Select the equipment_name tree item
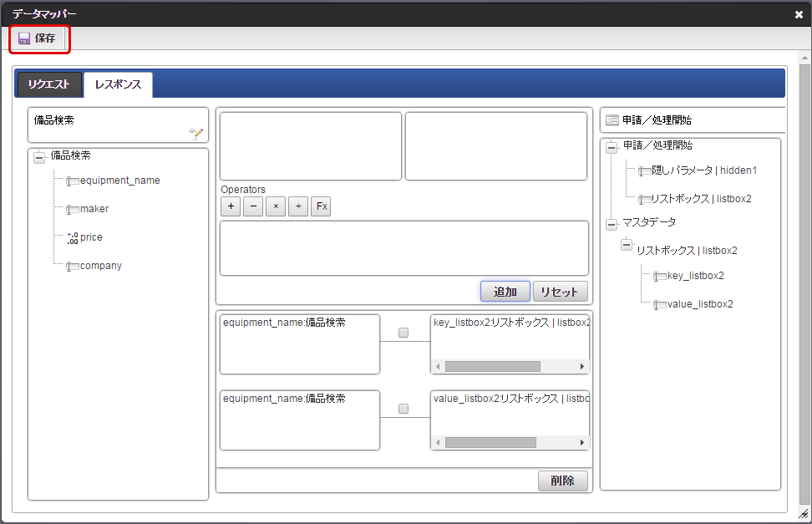This screenshot has height=524, width=812. (119, 181)
